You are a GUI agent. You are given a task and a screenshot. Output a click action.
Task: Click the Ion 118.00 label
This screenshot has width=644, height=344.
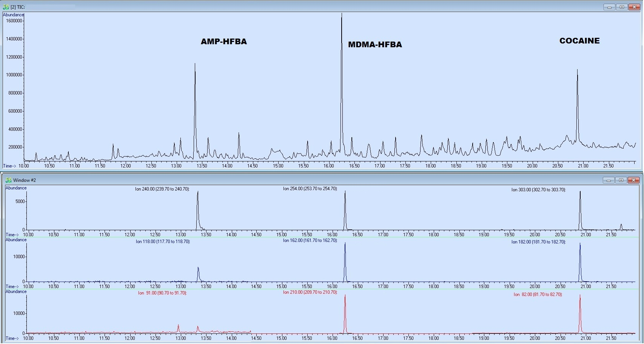(x=163, y=242)
